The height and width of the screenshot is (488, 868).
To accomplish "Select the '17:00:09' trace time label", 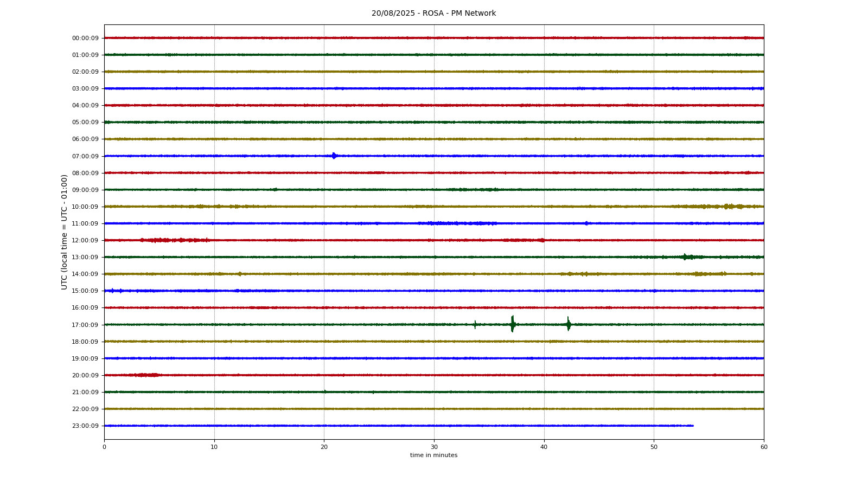I will point(85,325).
